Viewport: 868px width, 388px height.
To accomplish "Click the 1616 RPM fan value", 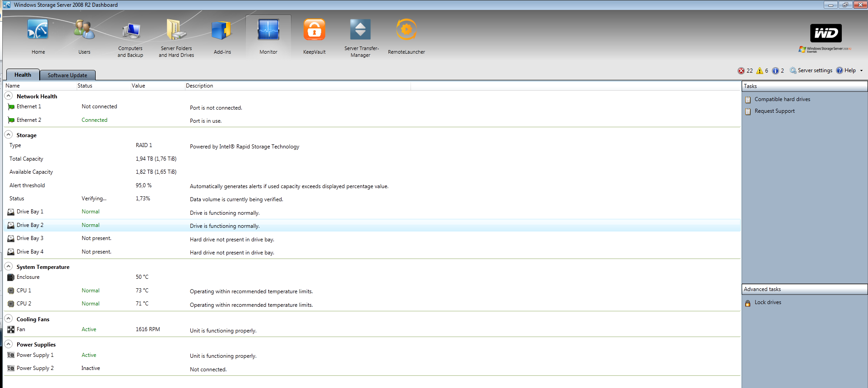I will [x=148, y=329].
